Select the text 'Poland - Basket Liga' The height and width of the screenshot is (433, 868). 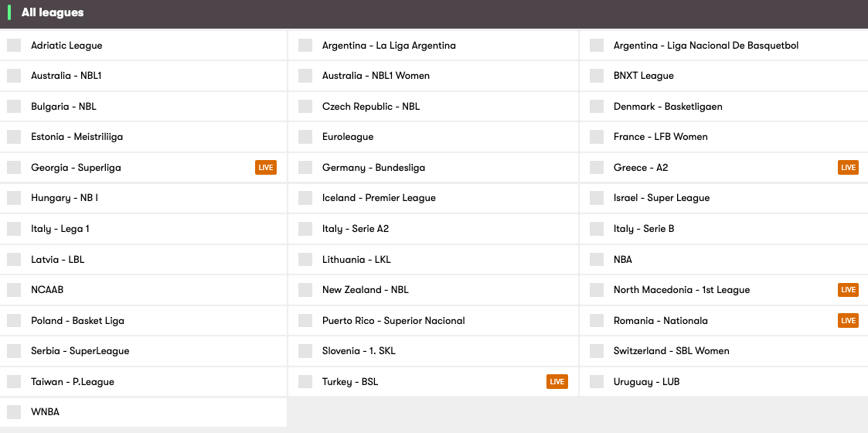click(77, 321)
